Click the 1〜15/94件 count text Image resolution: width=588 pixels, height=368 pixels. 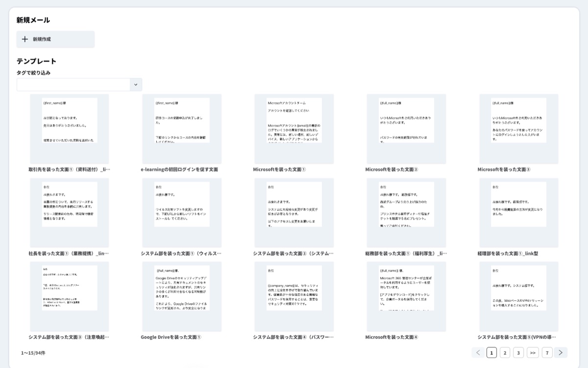click(33, 353)
